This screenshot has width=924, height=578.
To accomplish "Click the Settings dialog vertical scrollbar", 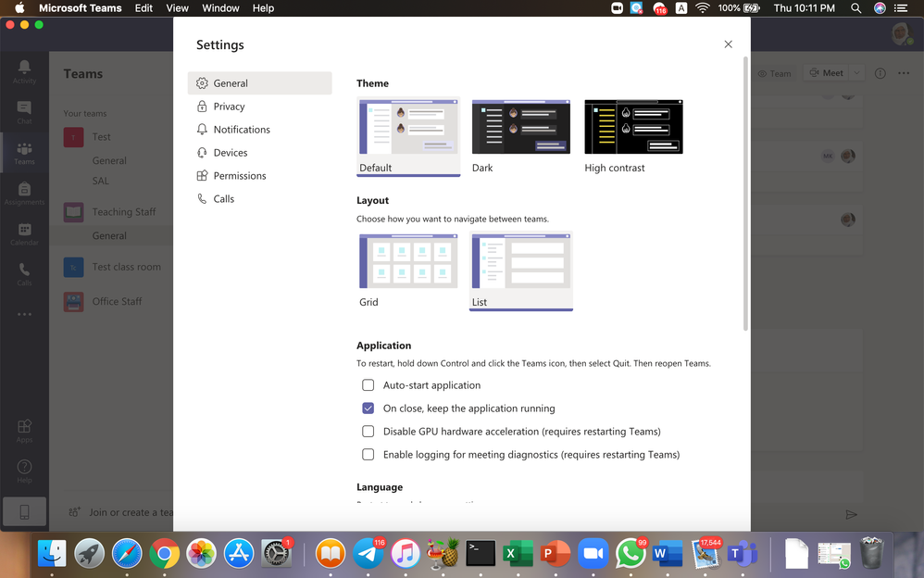I will (x=745, y=194).
